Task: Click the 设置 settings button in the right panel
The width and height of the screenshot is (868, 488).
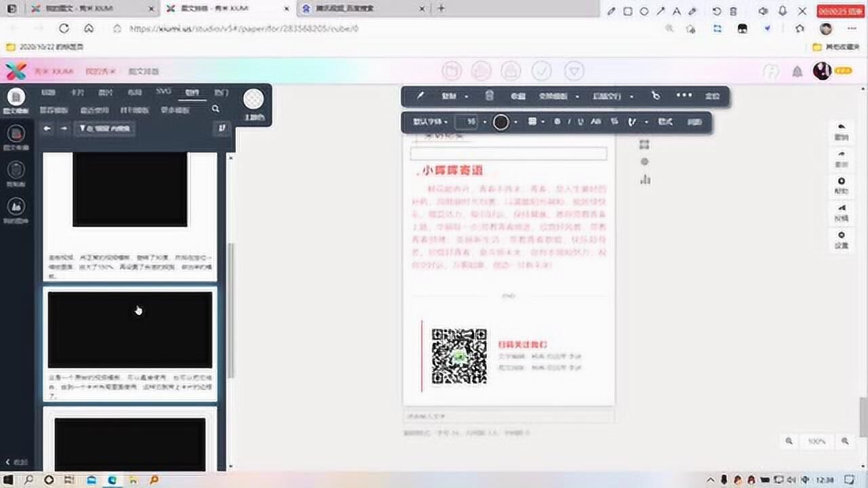Action: coord(842,240)
